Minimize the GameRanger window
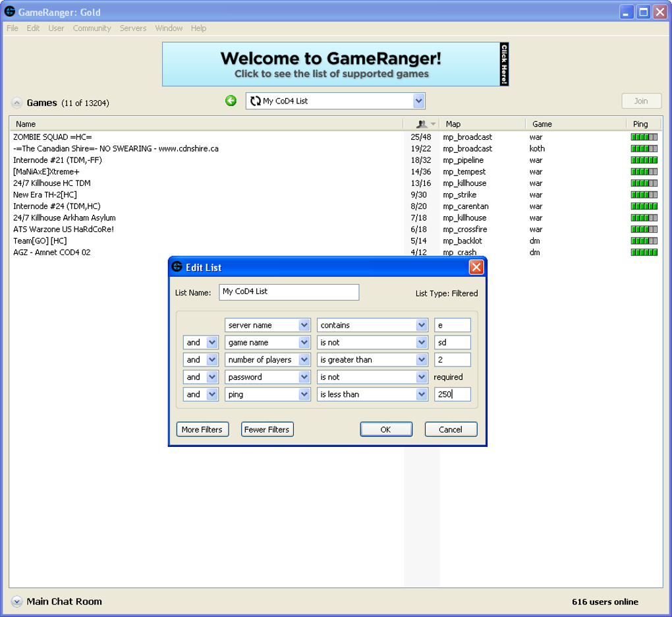The image size is (672, 617). [x=626, y=12]
